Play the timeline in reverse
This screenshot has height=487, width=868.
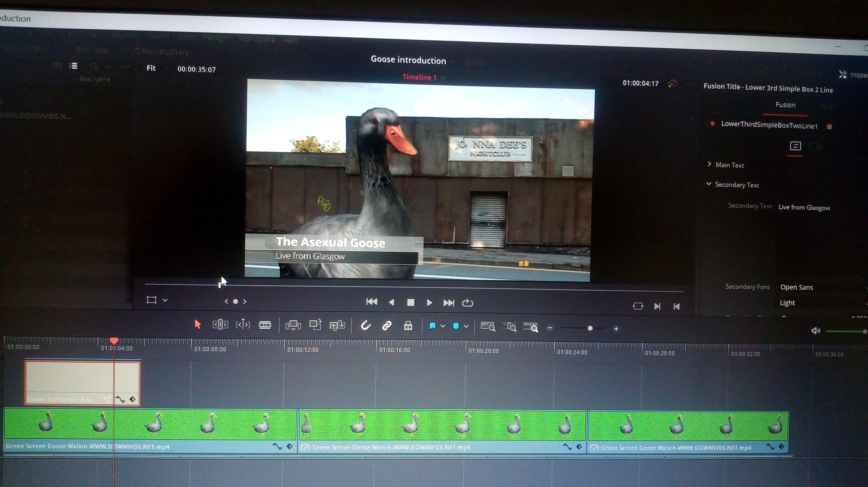point(392,302)
